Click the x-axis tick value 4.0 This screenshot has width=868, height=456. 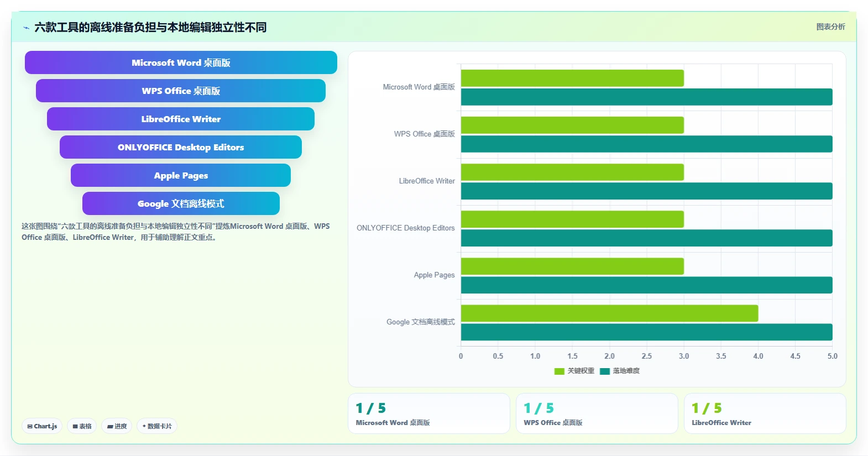coord(758,357)
